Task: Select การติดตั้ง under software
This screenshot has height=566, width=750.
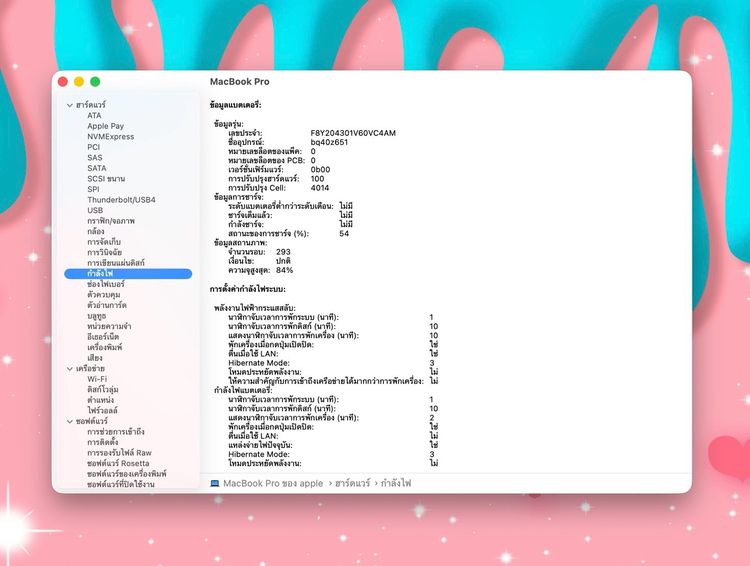Action: pos(102,442)
